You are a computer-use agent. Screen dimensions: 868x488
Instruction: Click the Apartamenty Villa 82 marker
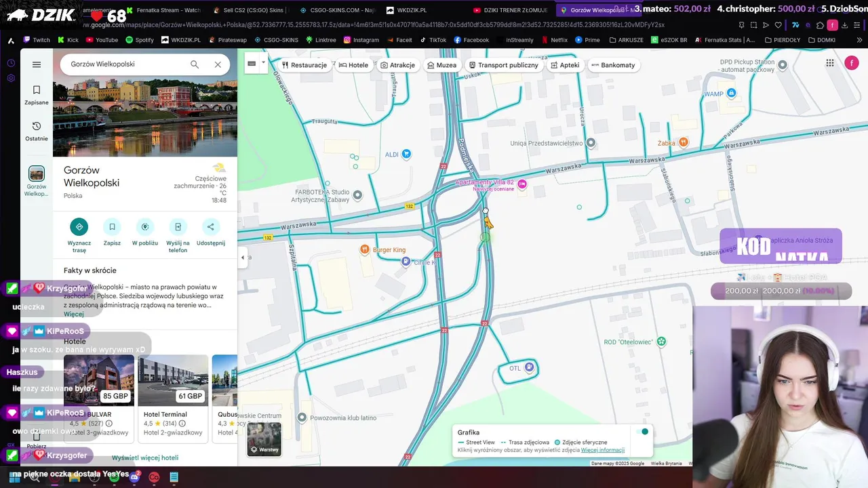click(x=521, y=184)
